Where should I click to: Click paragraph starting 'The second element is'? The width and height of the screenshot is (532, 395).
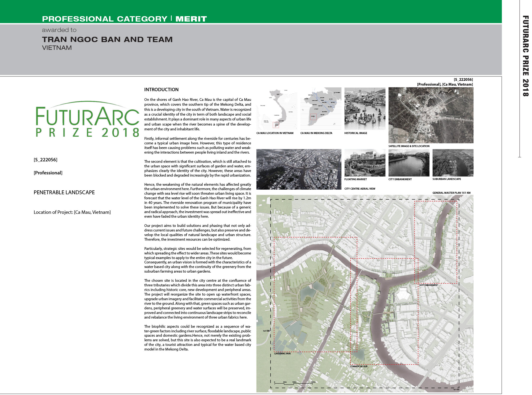pos(198,168)
